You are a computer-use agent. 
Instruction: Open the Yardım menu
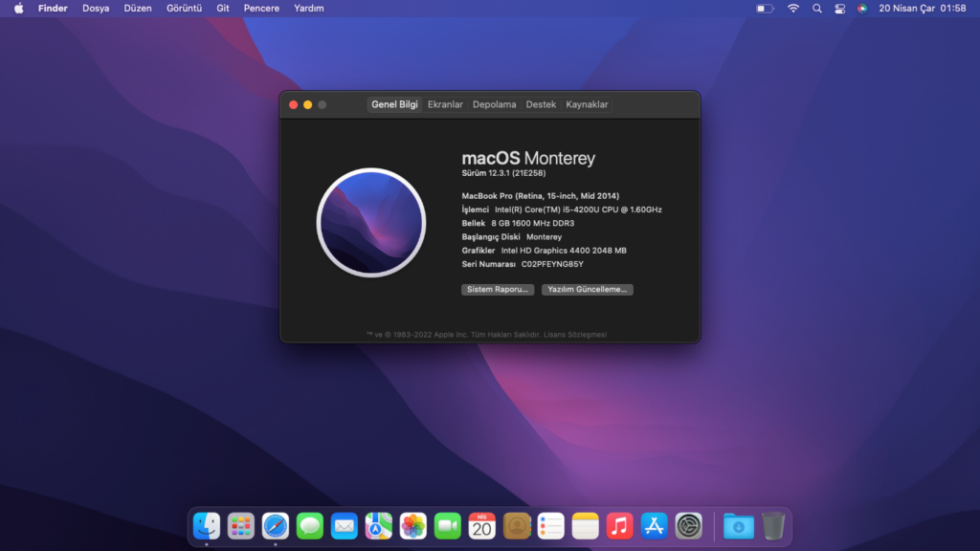point(309,8)
